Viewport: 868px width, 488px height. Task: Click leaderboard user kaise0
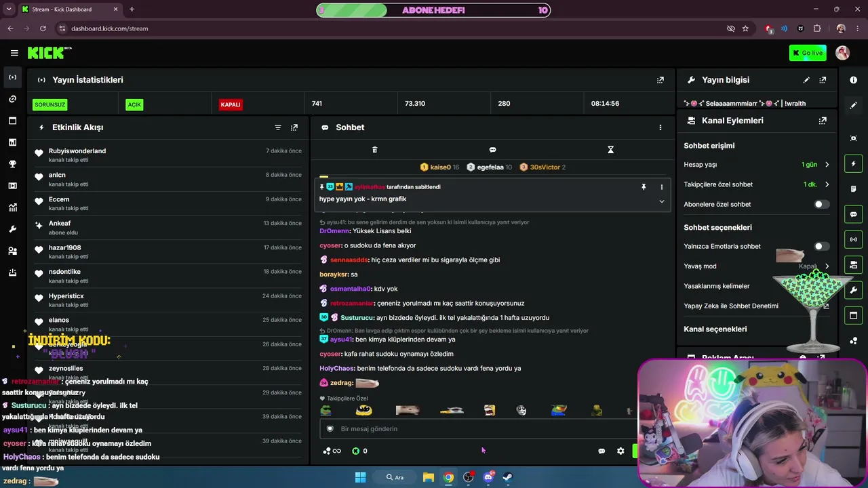coord(439,167)
